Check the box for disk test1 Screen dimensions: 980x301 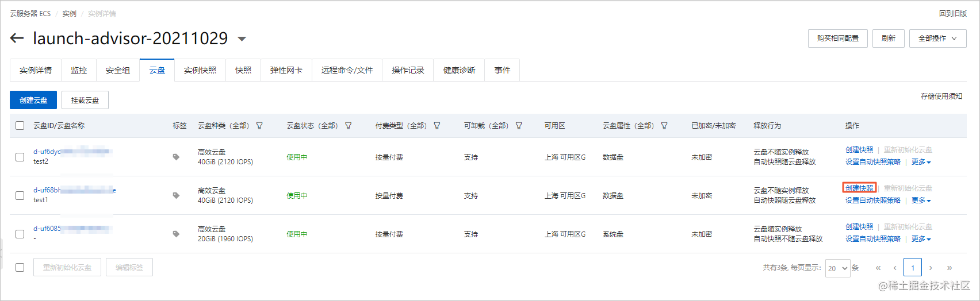click(20, 195)
